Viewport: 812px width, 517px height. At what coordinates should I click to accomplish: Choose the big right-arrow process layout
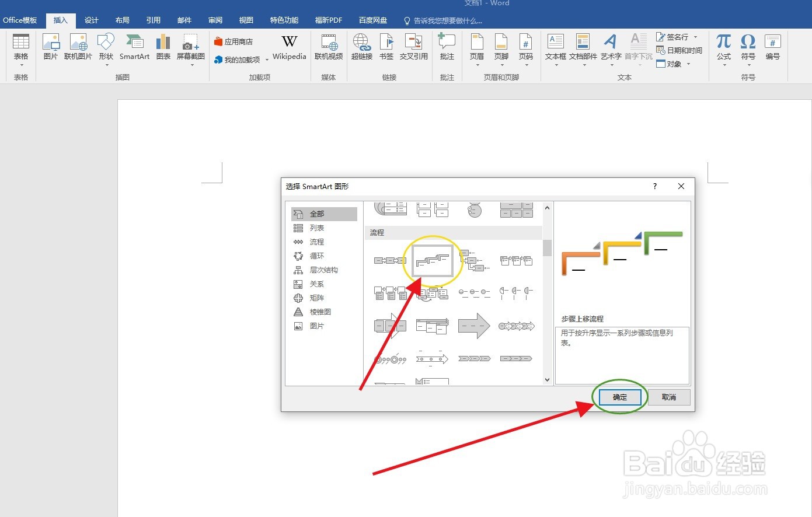tap(474, 326)
